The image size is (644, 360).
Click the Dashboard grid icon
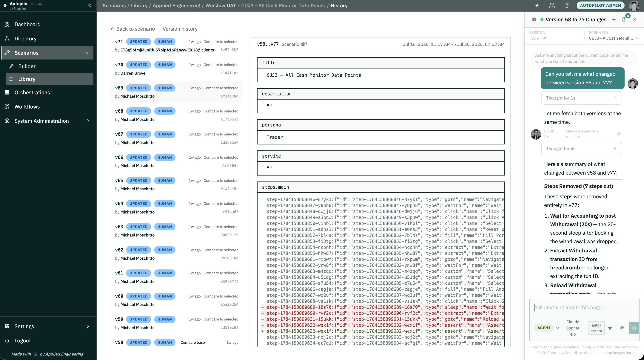pos(7,24)
